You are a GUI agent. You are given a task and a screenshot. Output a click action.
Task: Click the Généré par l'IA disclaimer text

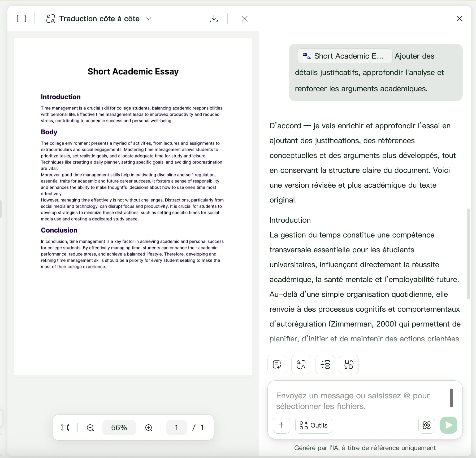(x=365, y=448)
